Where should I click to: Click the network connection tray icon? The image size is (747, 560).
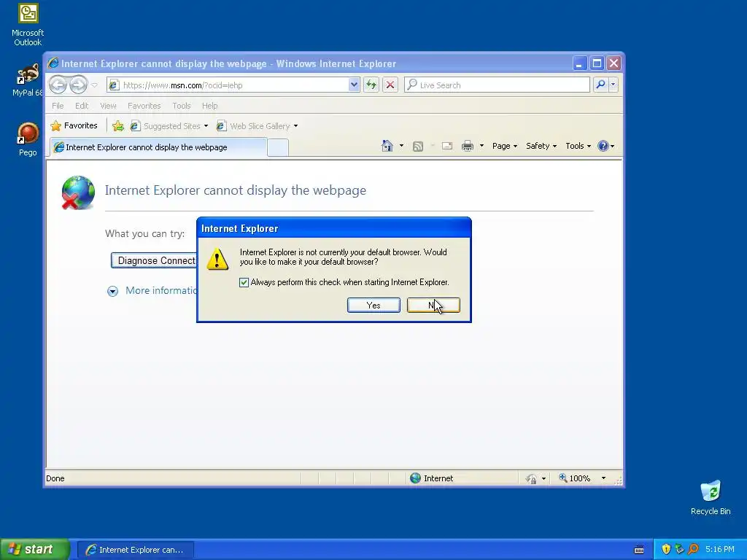pyautogui.click(x=679, y=549)
